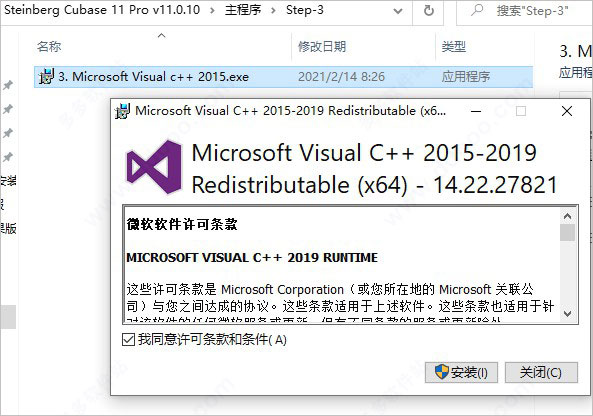Image resolution: width=593 pixels, height=416 pixels.
Task: Click the license text scrollbar down arrow
Action: pos(567,314)
